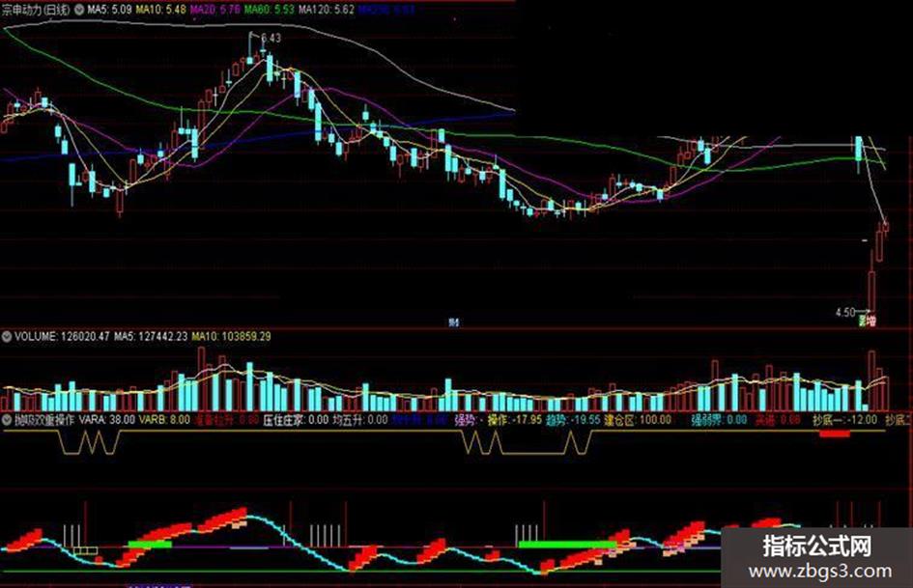Select the 抄底一: -12.00 value
This screenshot has height=588, width=913.
click(x=844, y=419)
